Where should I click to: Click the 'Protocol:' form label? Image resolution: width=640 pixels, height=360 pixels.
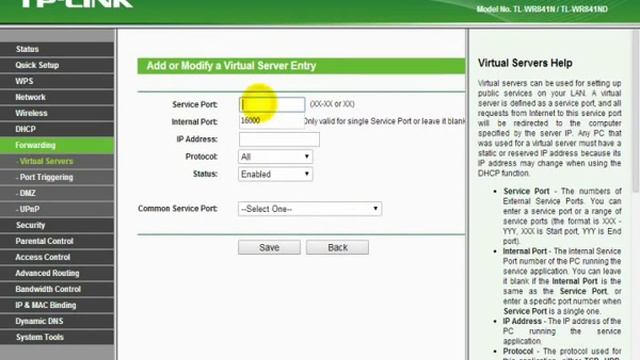(201, 157)
